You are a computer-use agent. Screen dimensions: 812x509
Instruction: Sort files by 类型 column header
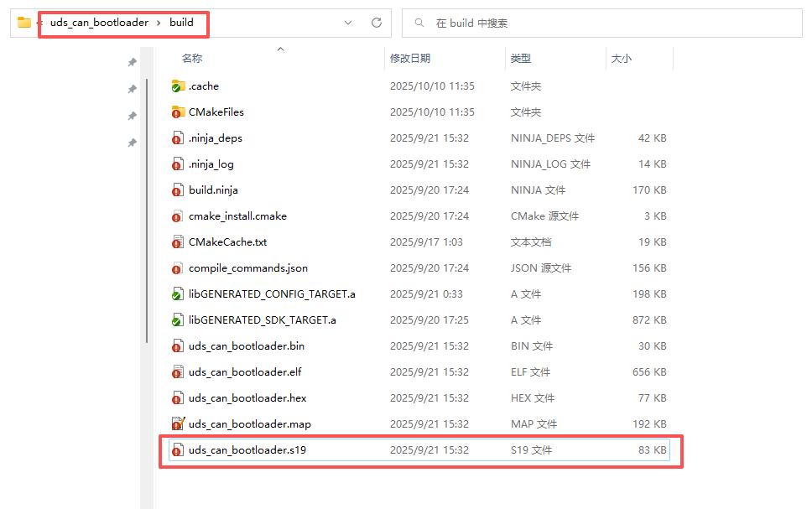(520, 59)
